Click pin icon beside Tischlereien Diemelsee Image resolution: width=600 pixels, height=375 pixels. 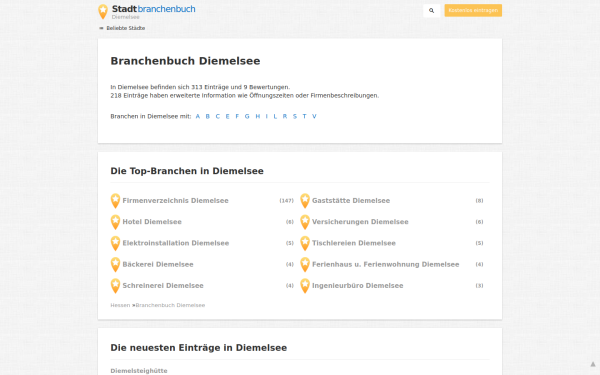coord(305,243)
